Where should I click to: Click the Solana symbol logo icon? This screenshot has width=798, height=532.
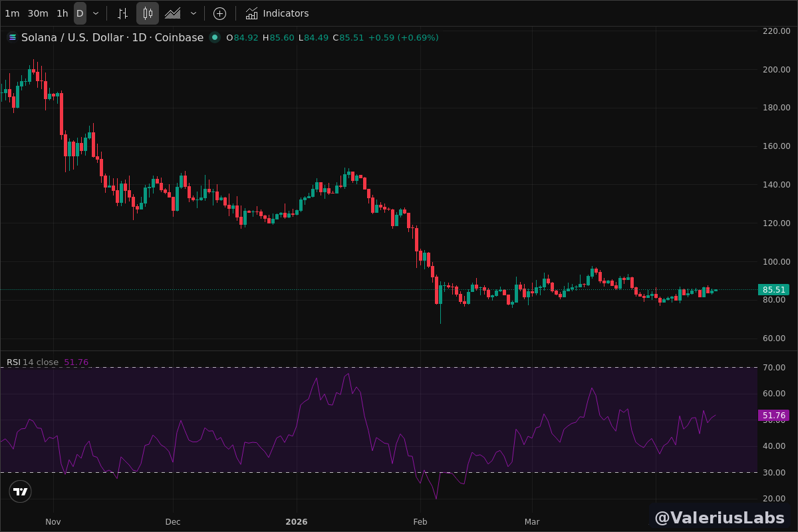pyautogui.click(x=12, y=37)
